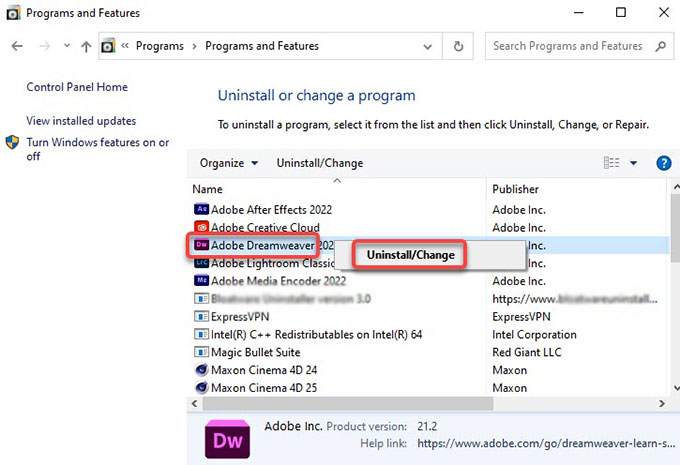Click the horizontal scrollbar left arrow
The height and width of the screenshot is (465, 680).
pos(194,403)
